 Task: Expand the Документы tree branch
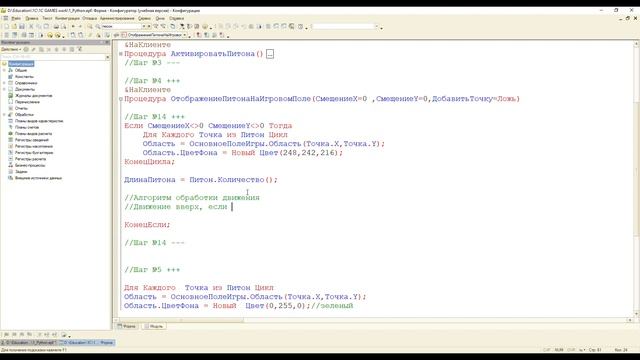pyautogui.click(x=4, y=89)
